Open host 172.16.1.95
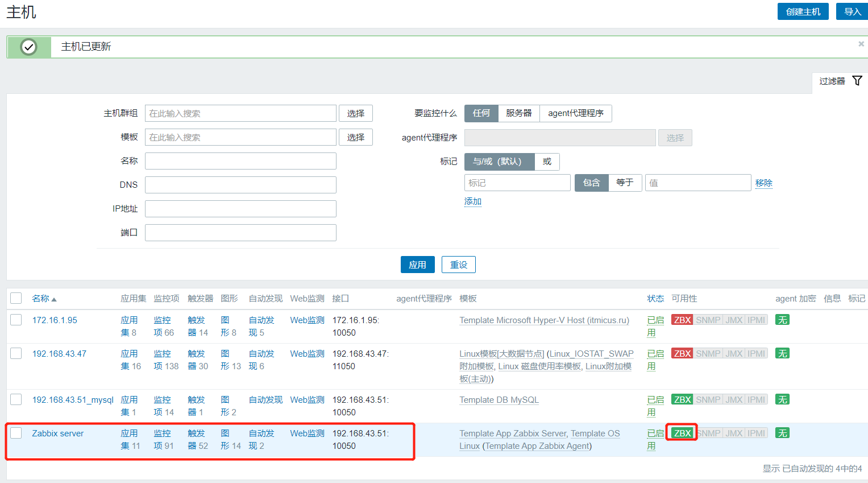Image resolution: width=868 pixels, height=483 pixels. click(x=55, y=320)
